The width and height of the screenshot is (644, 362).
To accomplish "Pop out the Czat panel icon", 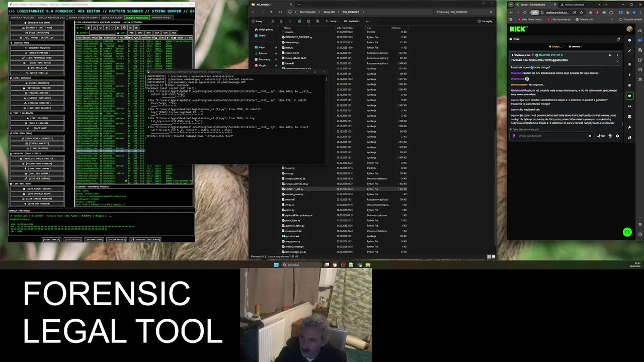I will point(618,39).
